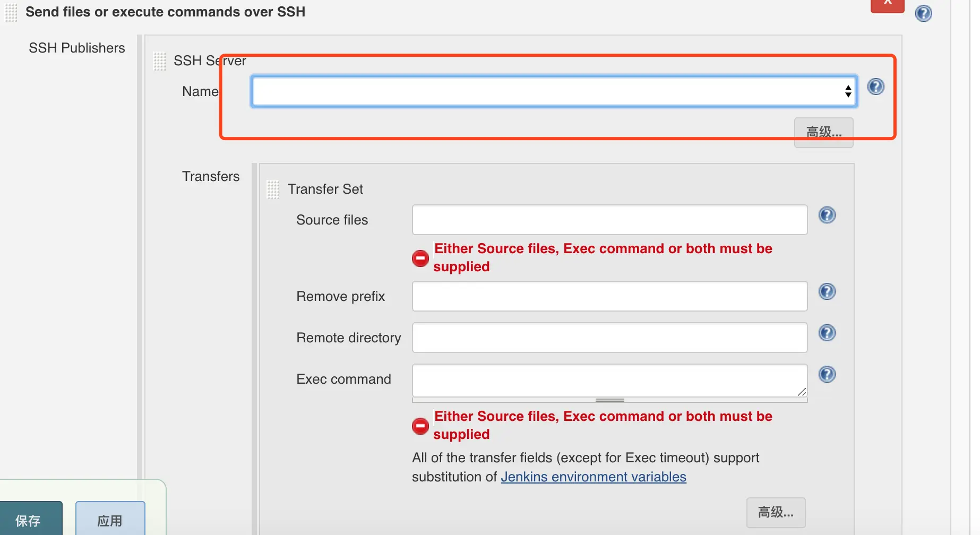Expand SSH Server advanced options (高级...)
The image size is (980, 535).
(x=823, y=132)
